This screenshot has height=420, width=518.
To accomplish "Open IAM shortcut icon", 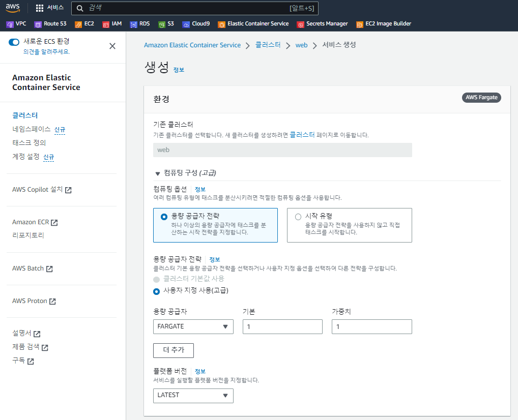I will (106, 24).
